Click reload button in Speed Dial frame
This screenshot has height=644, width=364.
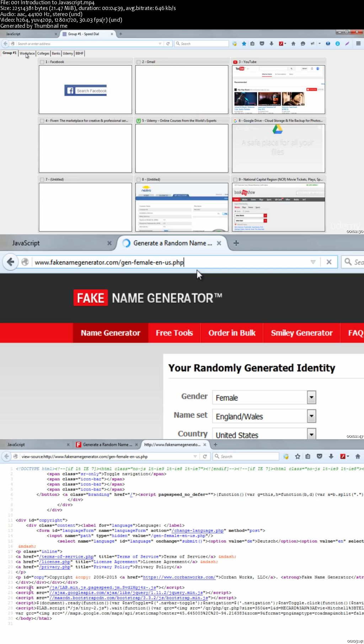coord(168,44)
